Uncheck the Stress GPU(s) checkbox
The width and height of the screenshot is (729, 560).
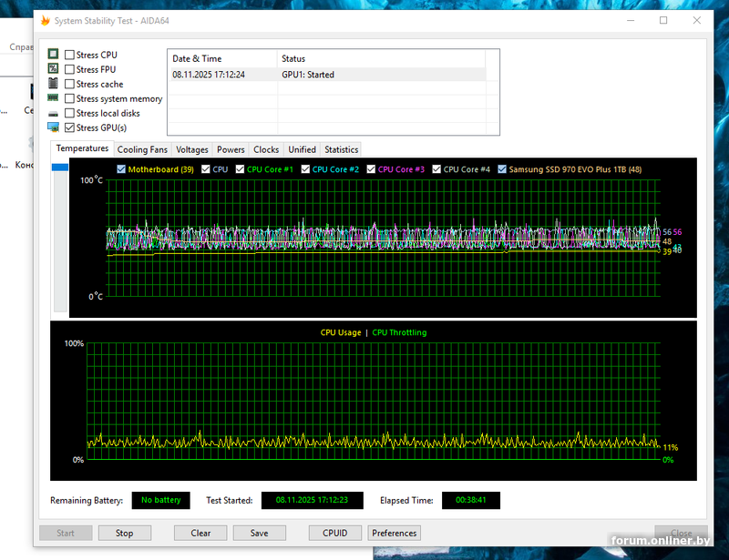pyautogui.click(x=69, y=127)
